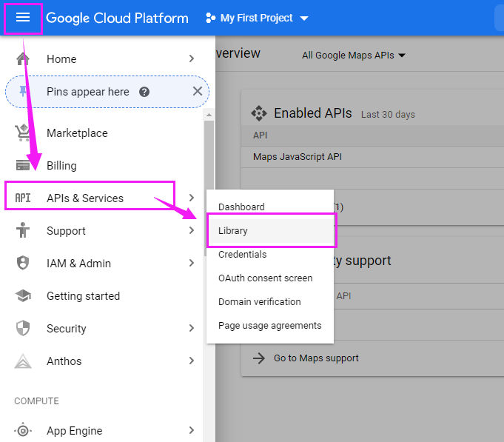Dismiss the Pins appear here hint
The image size is (504, 442).
(x=198, y=91)
